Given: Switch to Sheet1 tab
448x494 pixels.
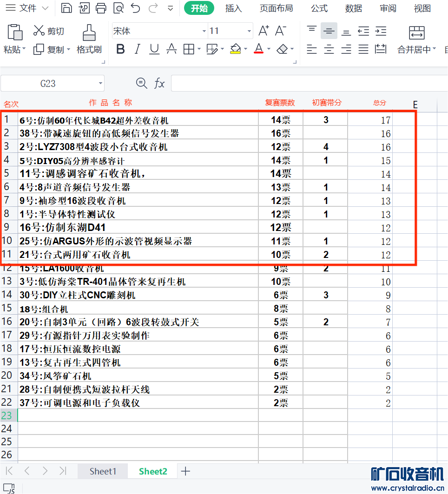Looking at the screenshot, I should [103, 471].
